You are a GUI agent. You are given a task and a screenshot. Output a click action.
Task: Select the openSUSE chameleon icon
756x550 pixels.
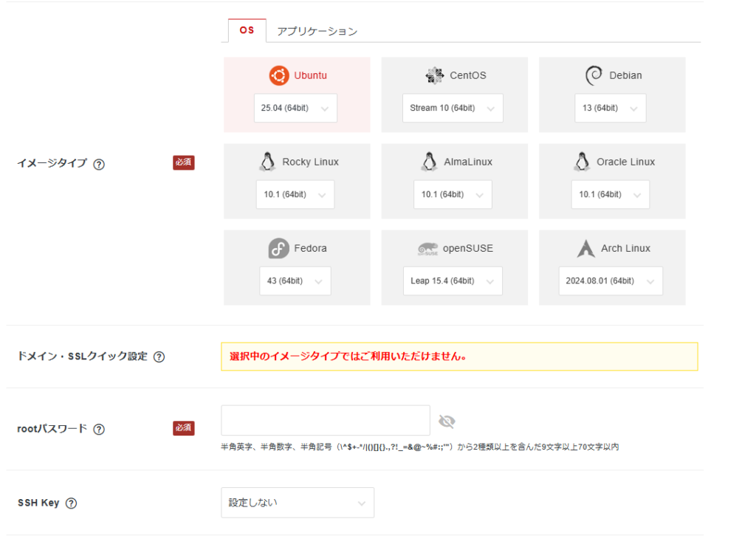427,249
